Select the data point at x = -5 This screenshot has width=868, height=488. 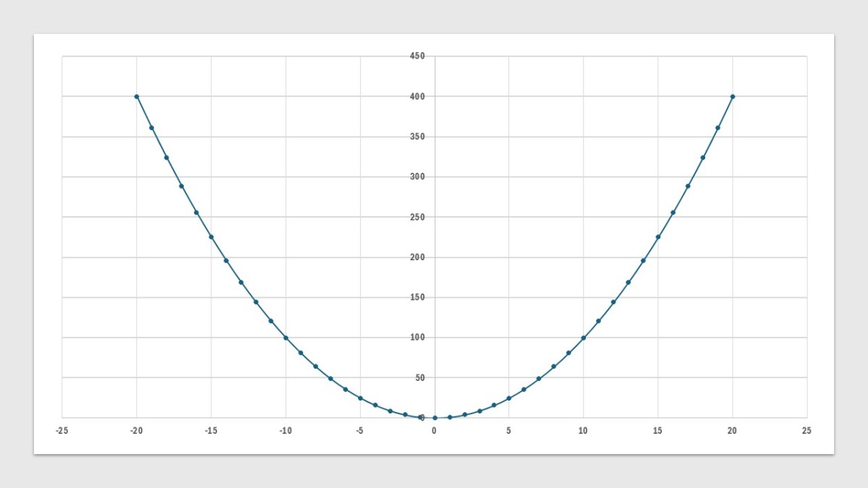coord(359,397)
